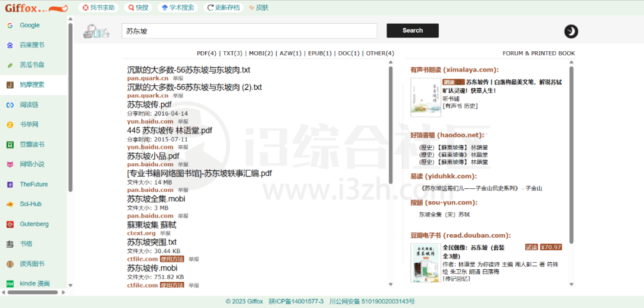Open 苏东坡小品.pdf result
Screen dimensions: 644x308
(153, 156)
